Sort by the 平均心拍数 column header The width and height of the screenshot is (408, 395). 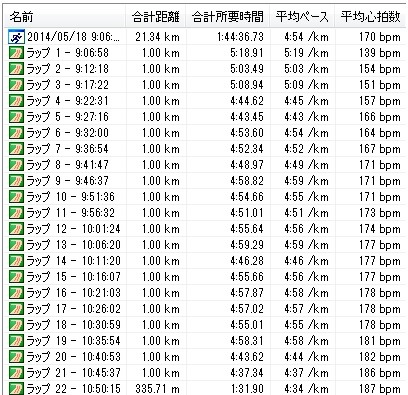click(370, 17)
